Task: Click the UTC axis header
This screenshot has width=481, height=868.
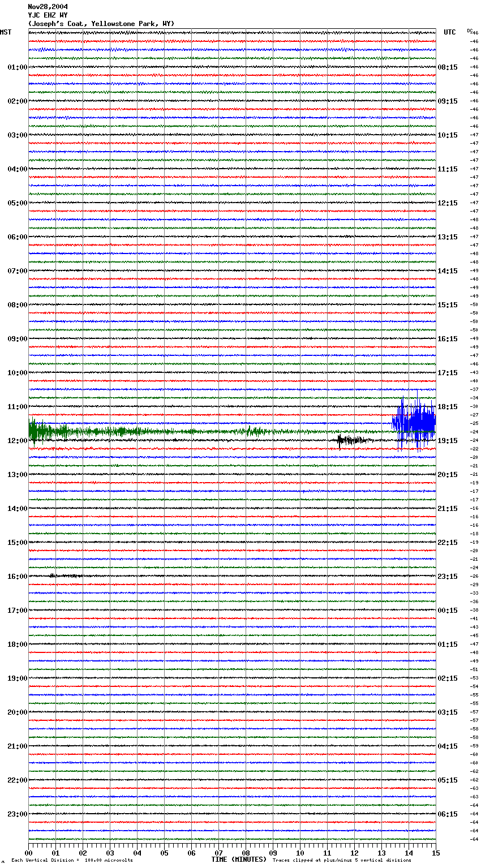Action: [x=449, y=32]
